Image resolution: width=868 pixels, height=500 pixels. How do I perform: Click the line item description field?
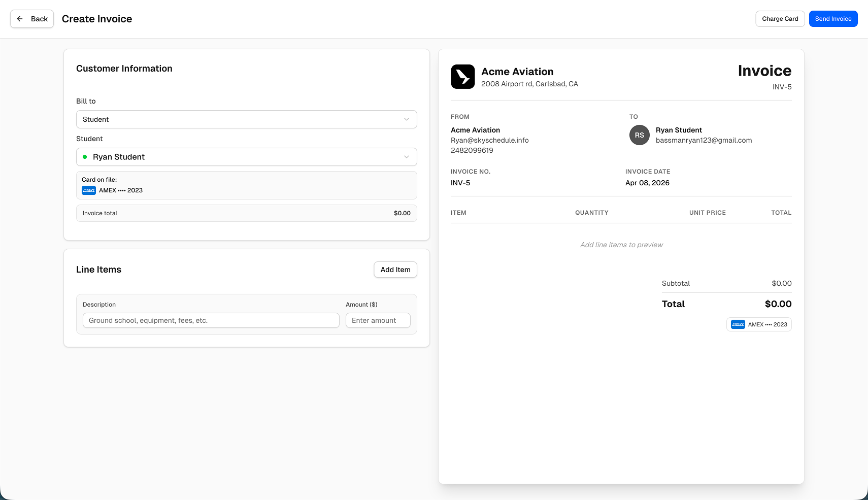point(210,320)
